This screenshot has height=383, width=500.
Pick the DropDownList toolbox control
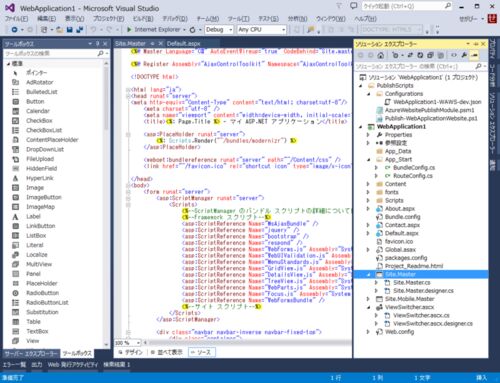[x=45, y=149]
